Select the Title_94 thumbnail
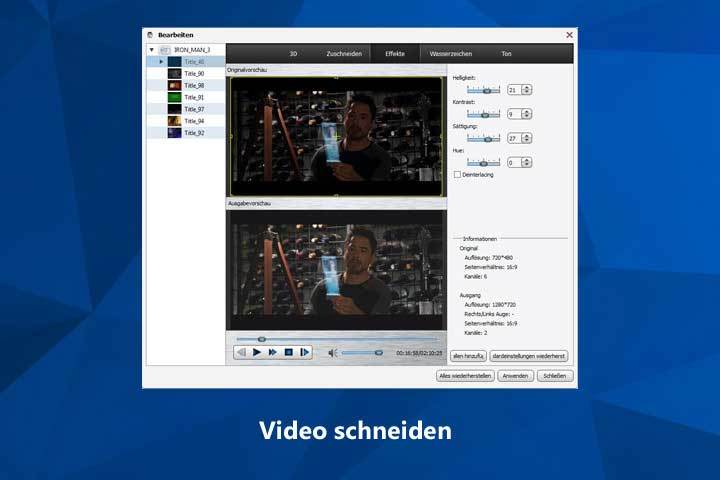 coord(174,121)
